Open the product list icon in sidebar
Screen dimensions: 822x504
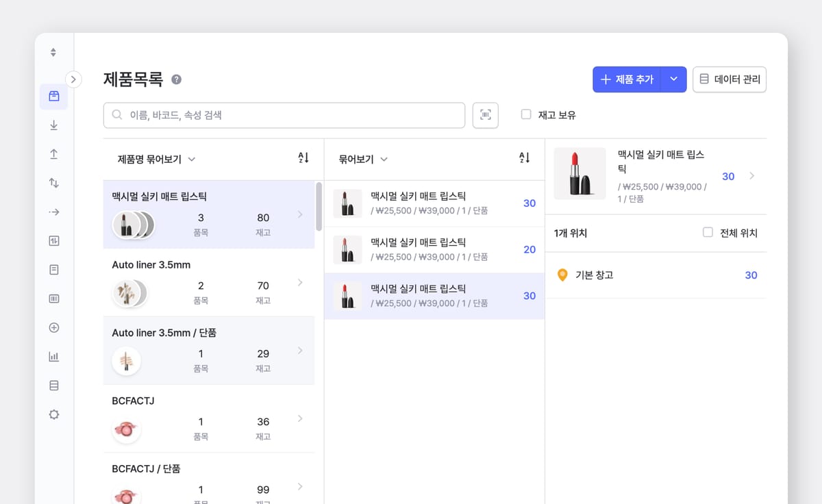point(53,97)
